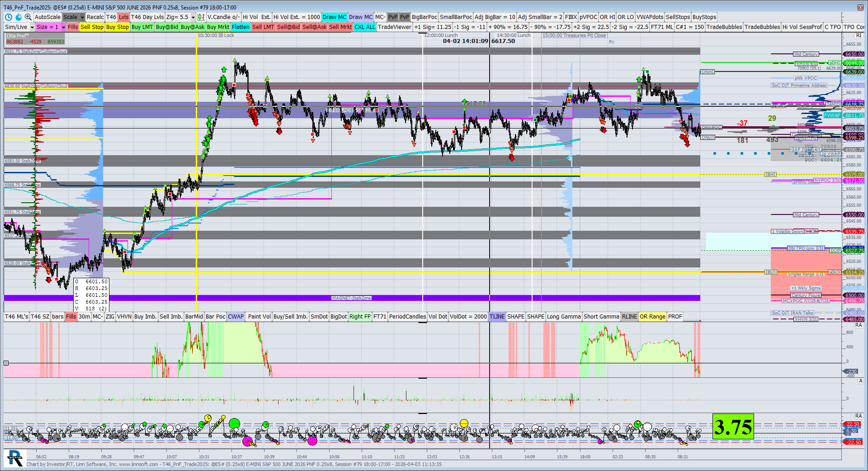Click the green 3.75 value box
The image size is (868, 471).
click(733, 427)
